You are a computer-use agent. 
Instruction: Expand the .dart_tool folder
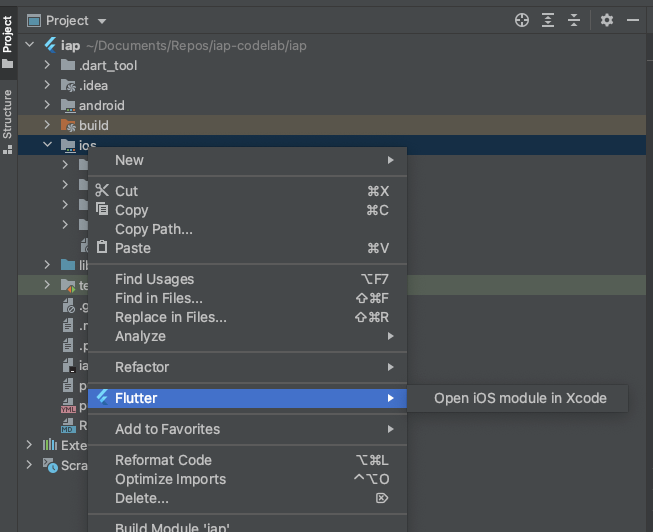47,66
